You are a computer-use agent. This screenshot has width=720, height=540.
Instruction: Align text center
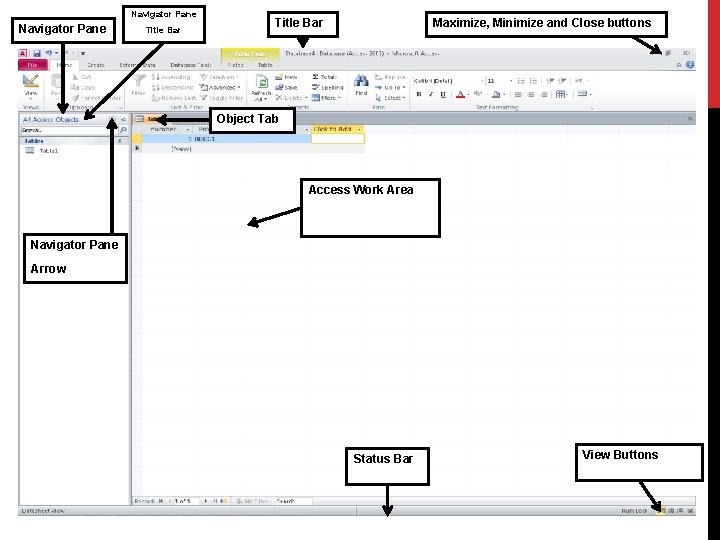point(531,95)
